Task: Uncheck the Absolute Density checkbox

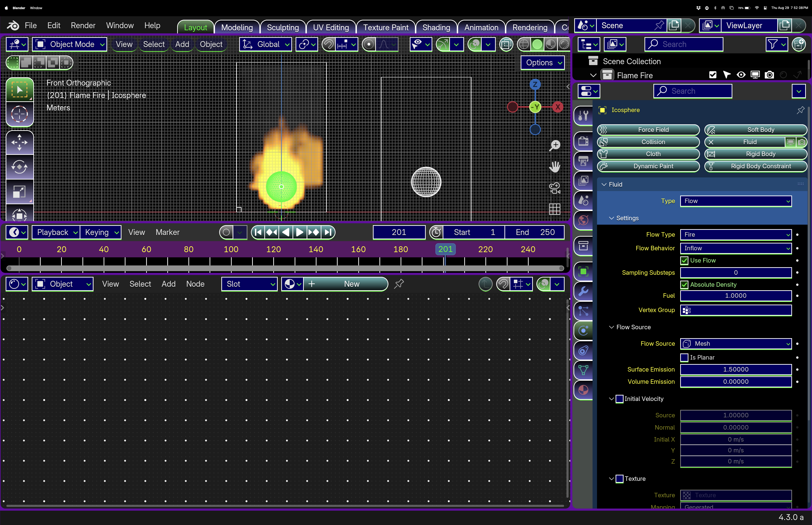Action: (x=684, y=285)
